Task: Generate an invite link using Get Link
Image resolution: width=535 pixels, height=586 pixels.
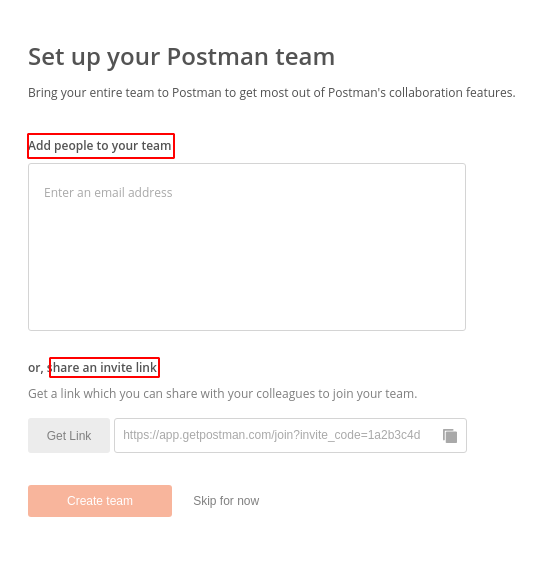Action: pos(69,435)
